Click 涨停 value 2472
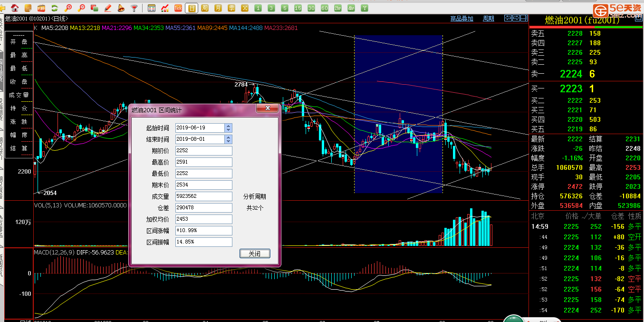644x322 pixels. coord(574,186)
